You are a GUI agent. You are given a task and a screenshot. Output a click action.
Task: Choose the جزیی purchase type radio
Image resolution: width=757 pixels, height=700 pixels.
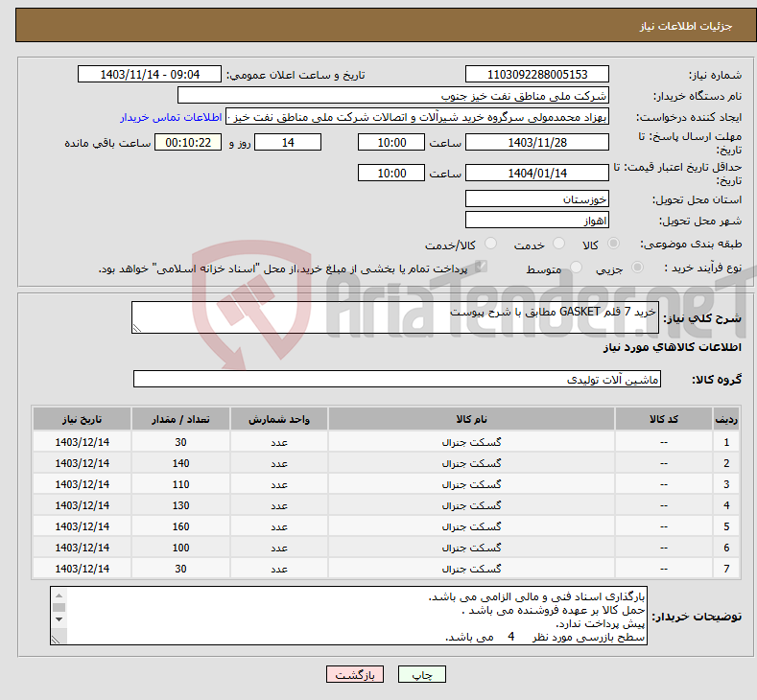pyautogui.click(x=631, y=268)
